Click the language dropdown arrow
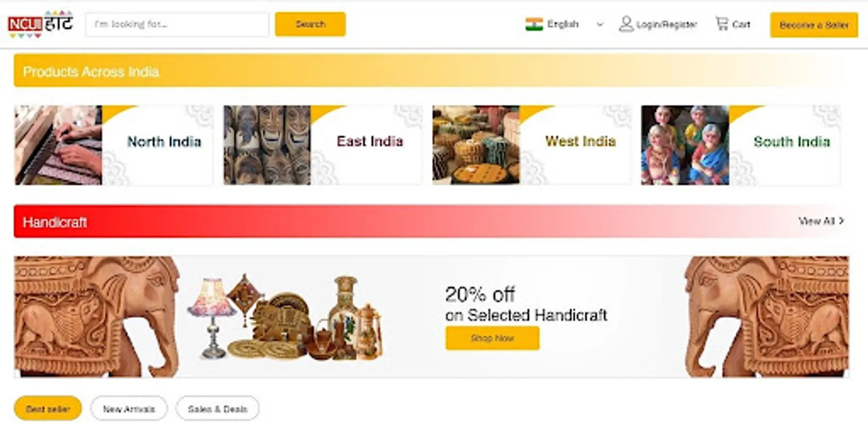The height and width of the screenshot is (424, 868). [600, 24]
